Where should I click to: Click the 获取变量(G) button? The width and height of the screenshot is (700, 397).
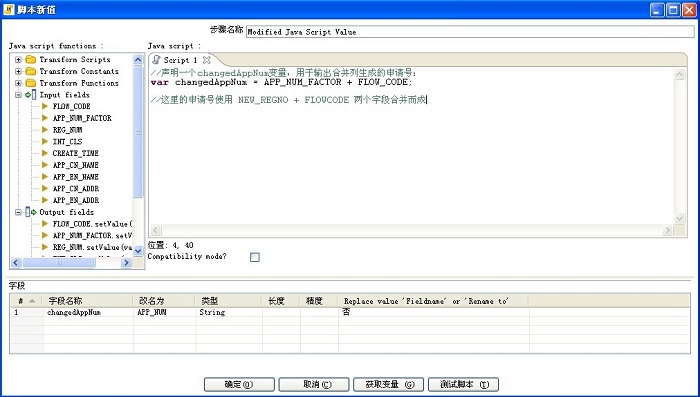pos(388,384)
